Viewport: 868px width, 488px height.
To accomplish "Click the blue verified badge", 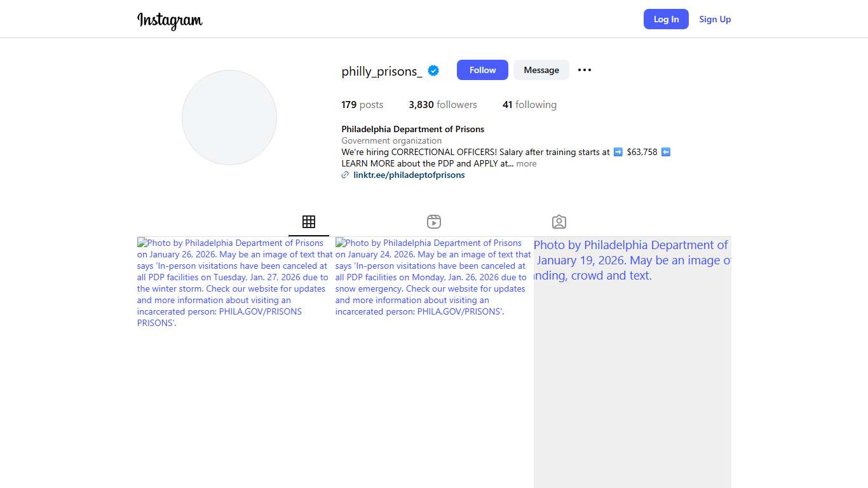I will coord(433,71).
